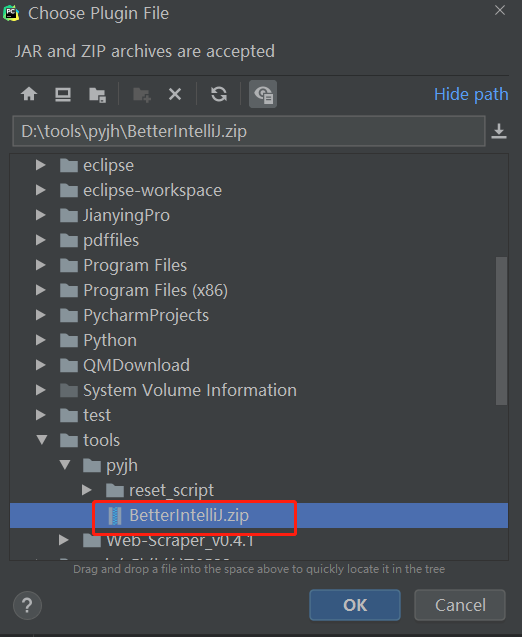Screen dimensions: 522x637
Task: Click the tools folder icon
Action: click(69, 440)
